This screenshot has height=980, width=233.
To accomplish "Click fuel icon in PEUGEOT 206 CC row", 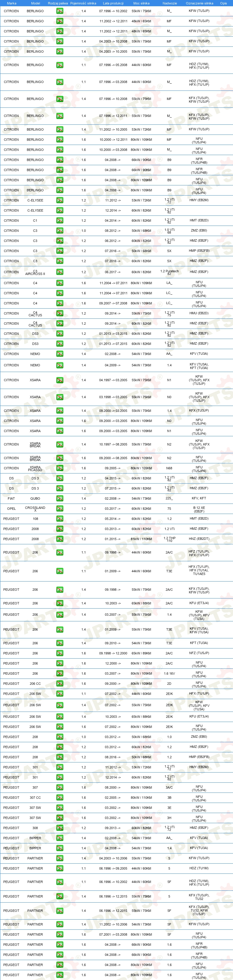I will click(60, 684).
